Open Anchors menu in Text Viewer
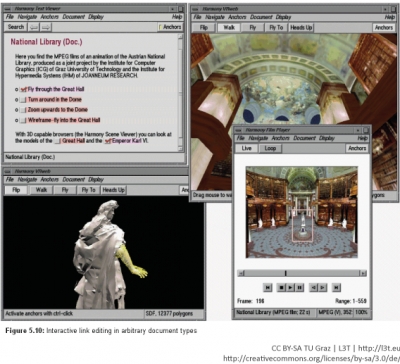This screenshot has height=364, width=400. pyautogui.click(x=49, y=17)
